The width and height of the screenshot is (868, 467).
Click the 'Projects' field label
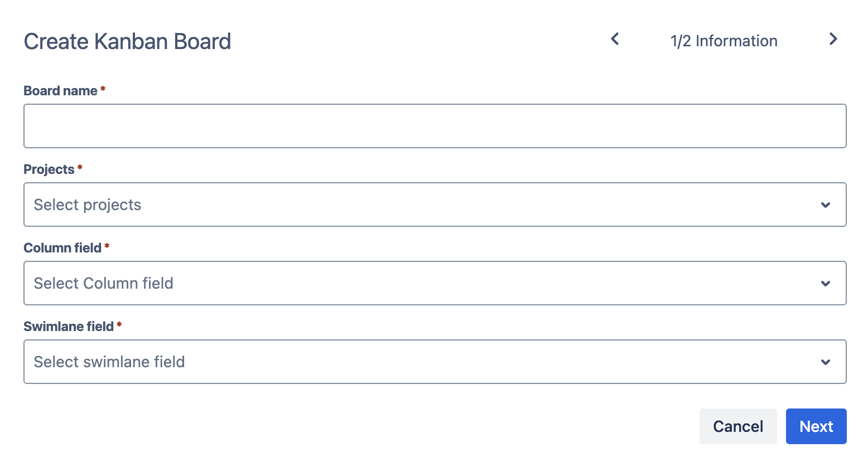tap(49, 169)
